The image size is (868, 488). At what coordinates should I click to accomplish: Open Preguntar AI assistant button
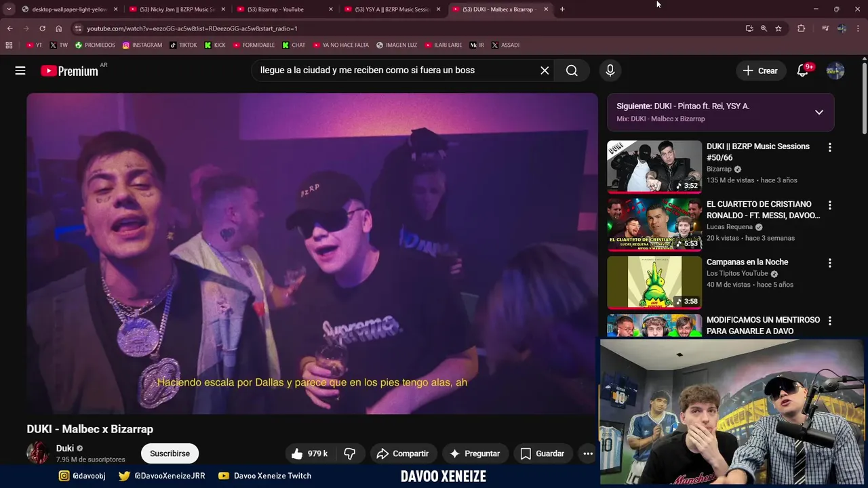[475, 453]
